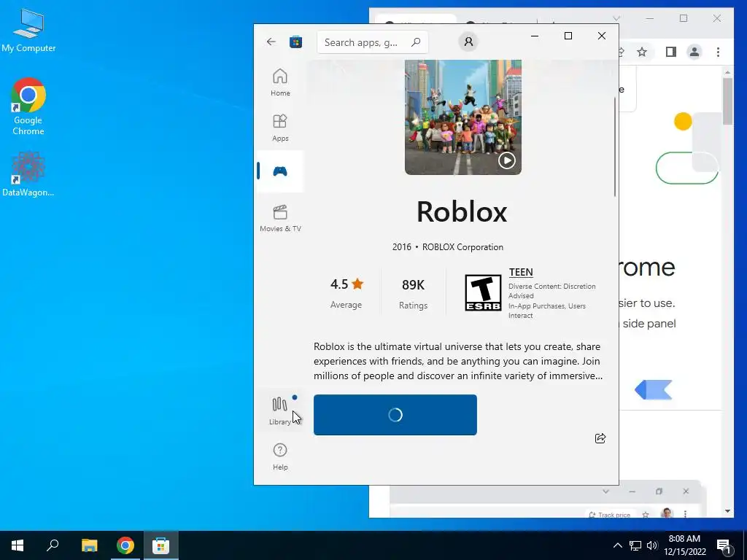This screenshot has width=747, height=560.
Task: Click the 4.5 Average star rating
Action: pyautogui.click(x=347, y=293)
